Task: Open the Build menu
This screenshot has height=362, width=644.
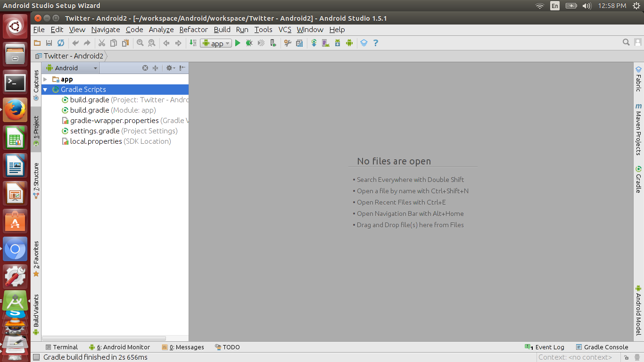Action: (x=222, y=29)
